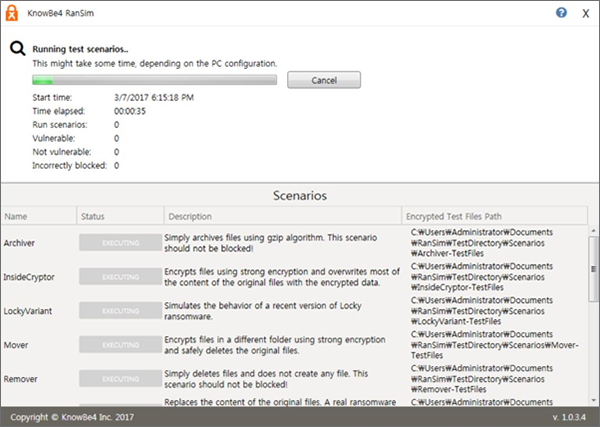Click the start time value 3/7/2017 6:15:18 PM
The width and height of the screenshot is (600, 427).
click(x=154, y=98)
